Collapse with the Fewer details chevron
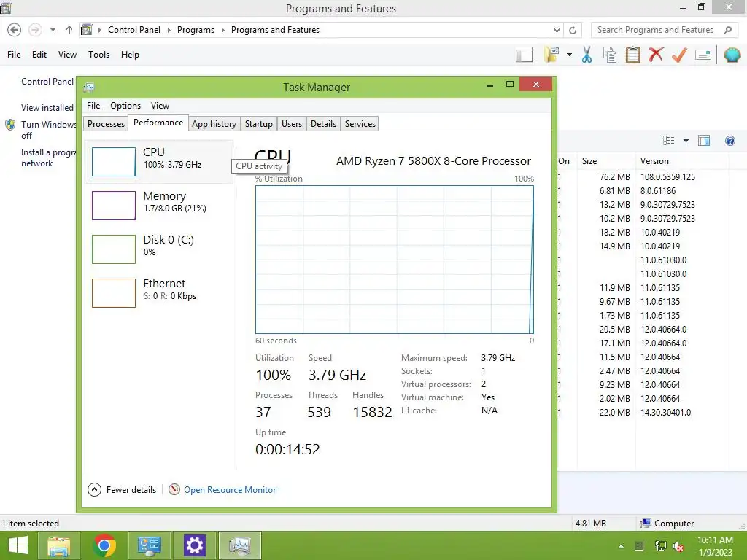 coord(94,489)
